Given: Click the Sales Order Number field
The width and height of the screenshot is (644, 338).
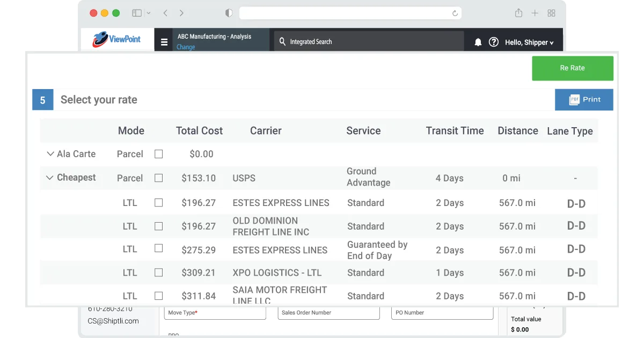Looking at the screenshot, I should [x=328, y=313].
